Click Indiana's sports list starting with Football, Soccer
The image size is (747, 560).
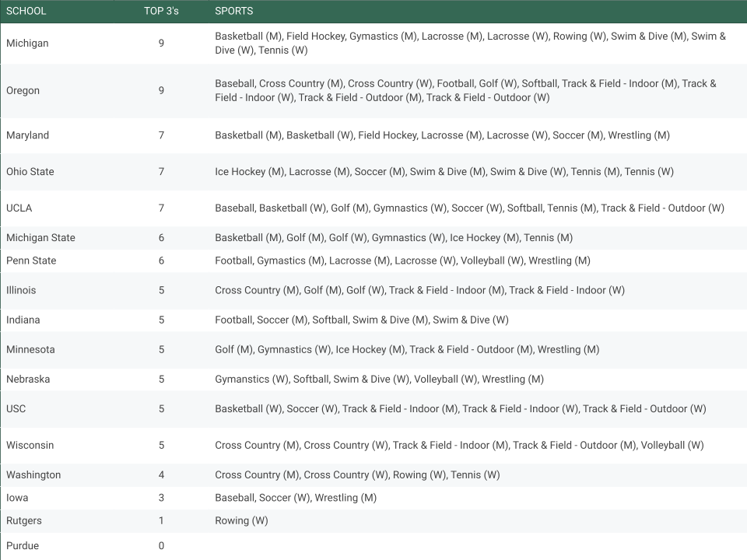(x=362, y=320)
